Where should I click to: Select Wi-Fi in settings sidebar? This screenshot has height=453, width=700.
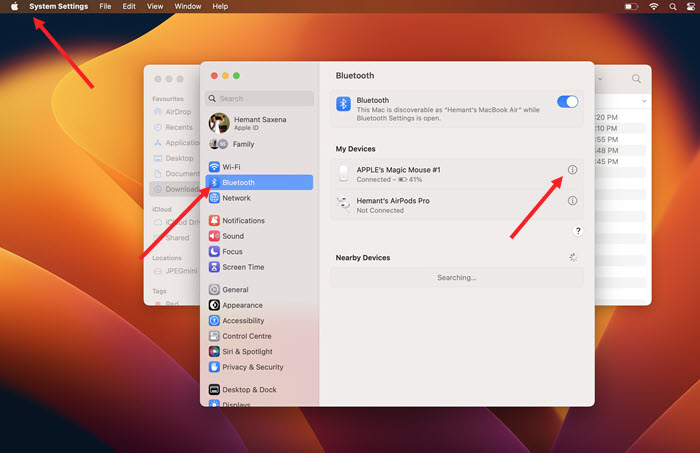(x=259, y=167)
